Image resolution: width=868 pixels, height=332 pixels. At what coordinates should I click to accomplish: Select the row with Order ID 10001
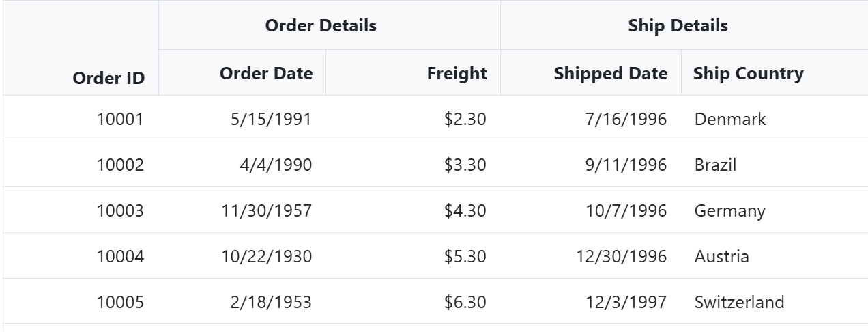120,119
